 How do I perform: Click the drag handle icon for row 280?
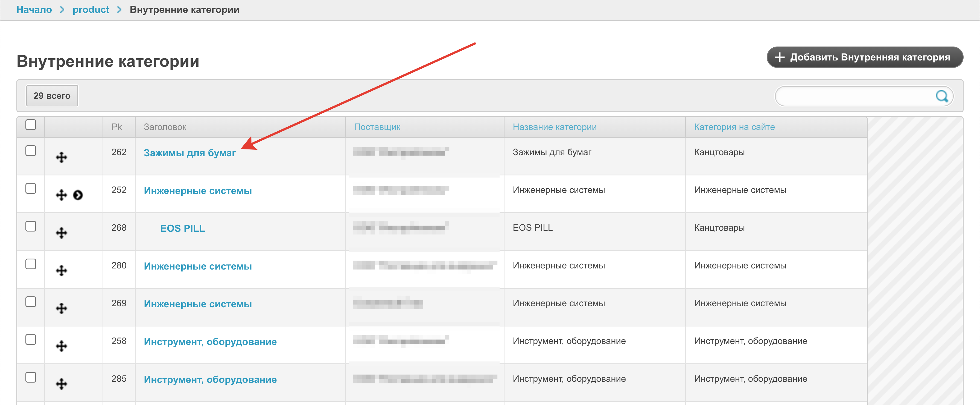(61, 271)
